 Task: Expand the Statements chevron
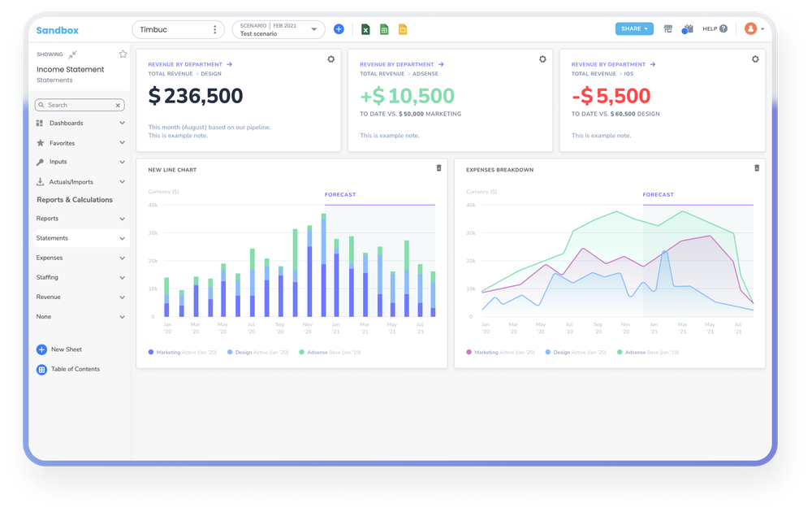(123, 238)
